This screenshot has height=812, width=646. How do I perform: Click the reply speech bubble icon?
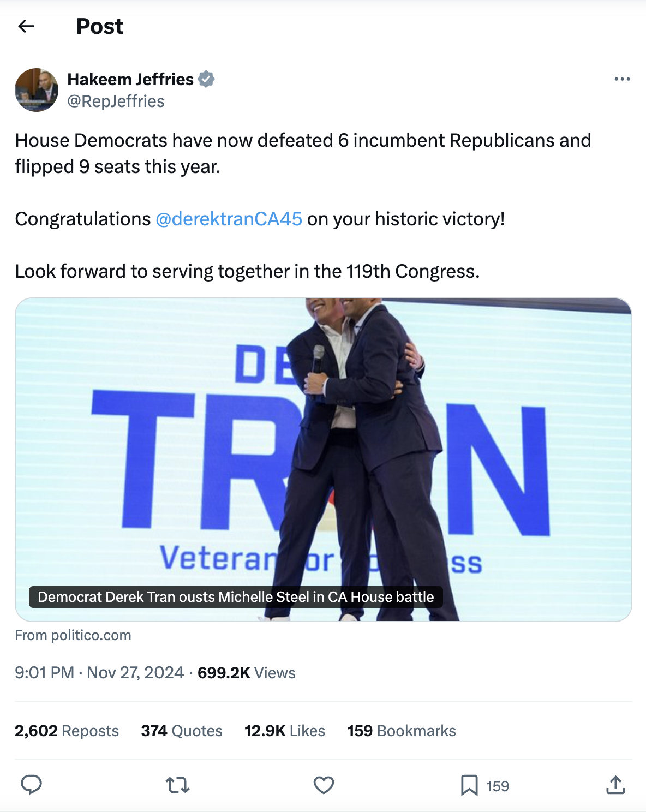point(31,785)
